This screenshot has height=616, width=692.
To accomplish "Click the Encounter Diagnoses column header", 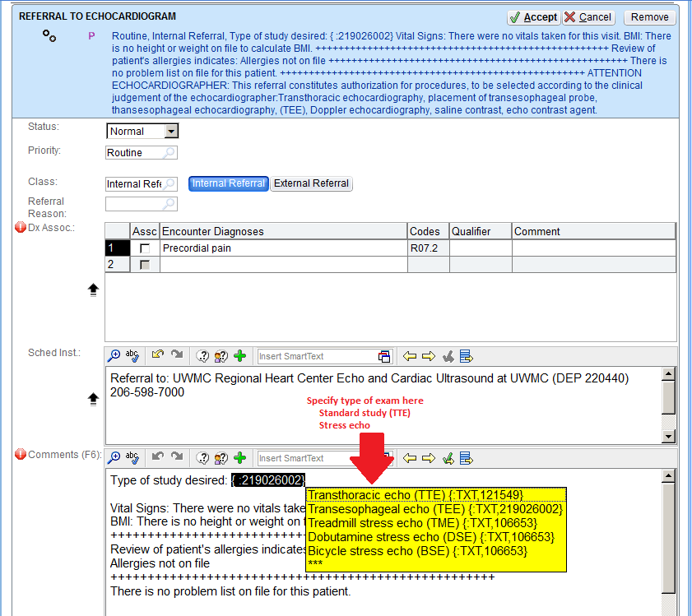I will coord(283,231).
